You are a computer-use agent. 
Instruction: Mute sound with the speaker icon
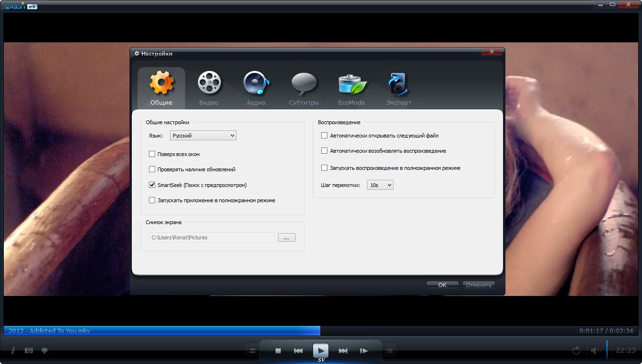pos(595,351)
